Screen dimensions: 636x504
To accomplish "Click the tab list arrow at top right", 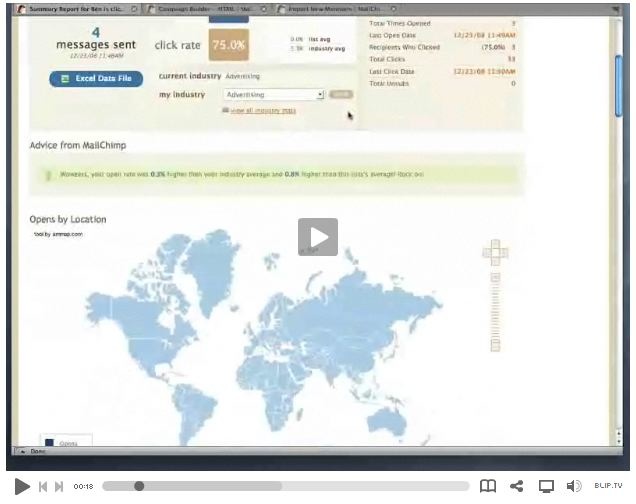I will pyautogui.click(x=616, y=8).
